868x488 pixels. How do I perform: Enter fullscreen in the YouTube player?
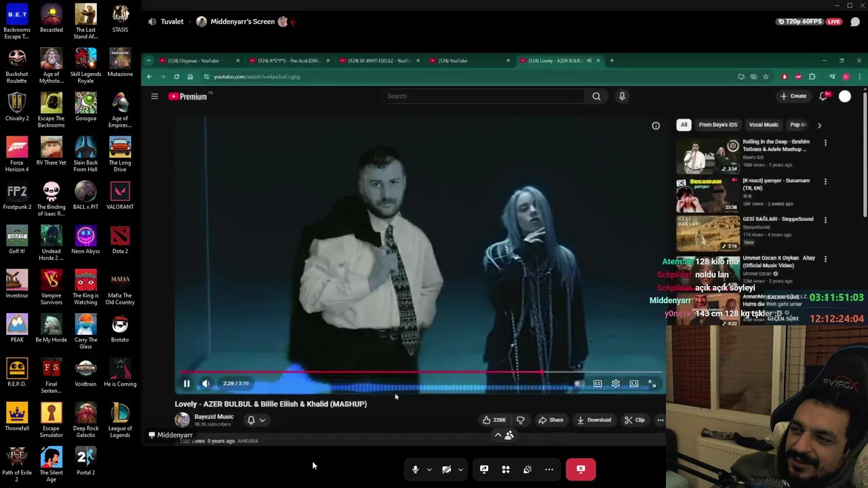pos(652,384)
